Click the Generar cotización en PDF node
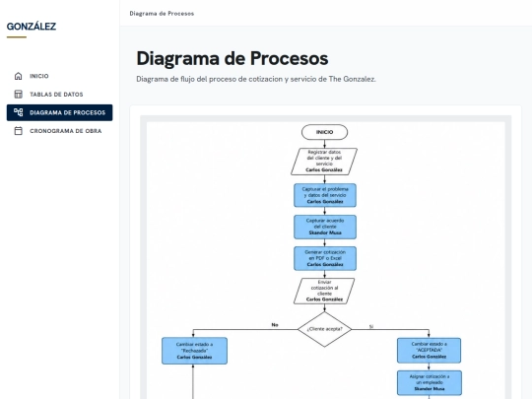The width and height of the screenshot is (532, 399). pyautogui.click(x=325, y=258)
